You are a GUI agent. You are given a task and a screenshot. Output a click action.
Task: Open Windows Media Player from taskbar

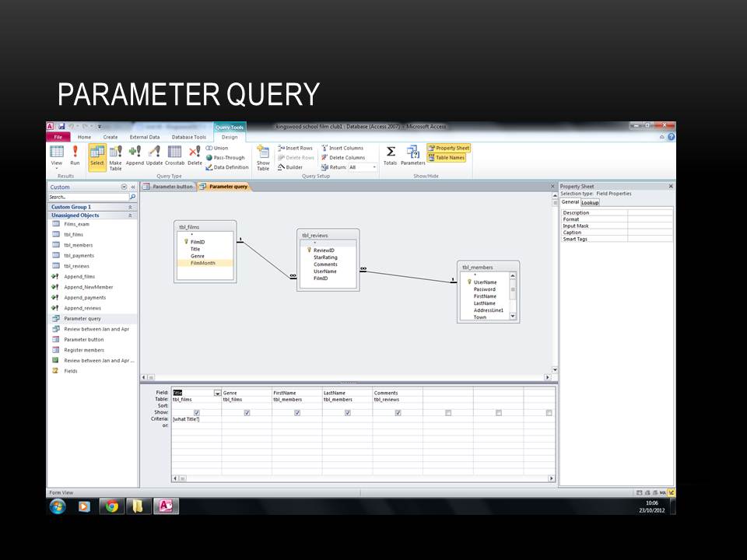click(84, 506)
